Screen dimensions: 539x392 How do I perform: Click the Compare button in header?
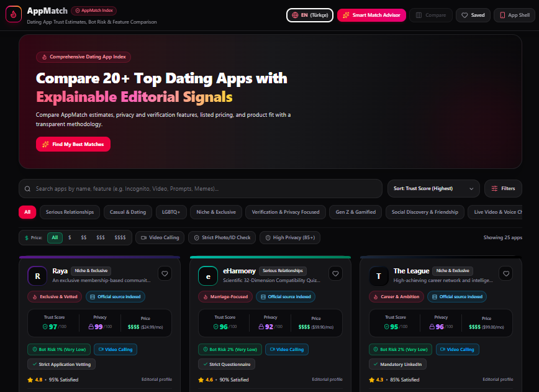[x=431, y=15]
